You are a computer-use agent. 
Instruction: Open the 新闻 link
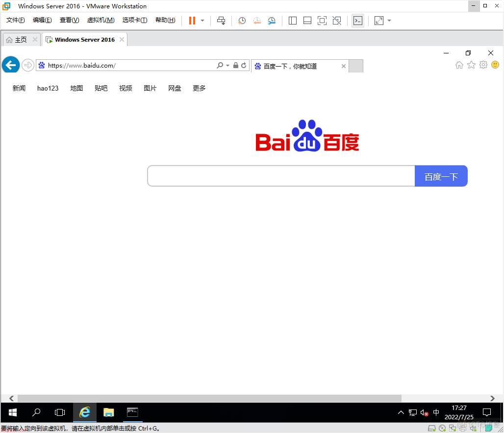coord(19,88)
